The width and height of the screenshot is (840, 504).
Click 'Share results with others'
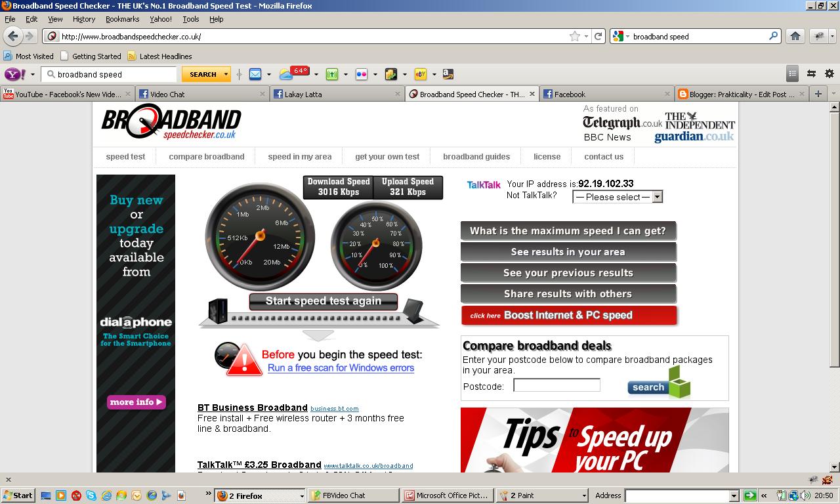point(568,294)
